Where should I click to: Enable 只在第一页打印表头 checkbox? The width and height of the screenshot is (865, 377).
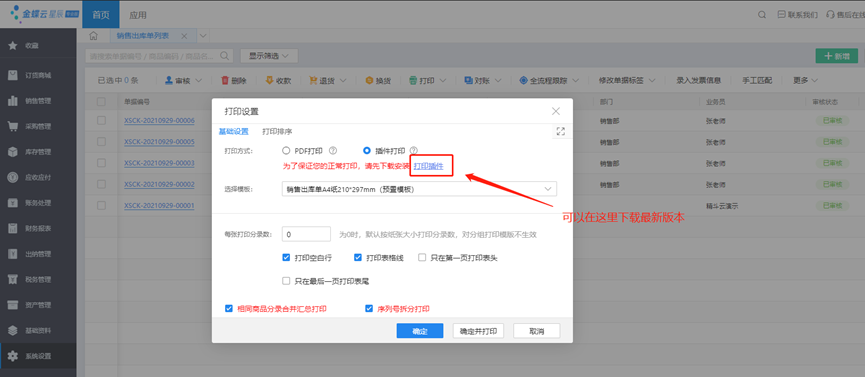(422, 257)
